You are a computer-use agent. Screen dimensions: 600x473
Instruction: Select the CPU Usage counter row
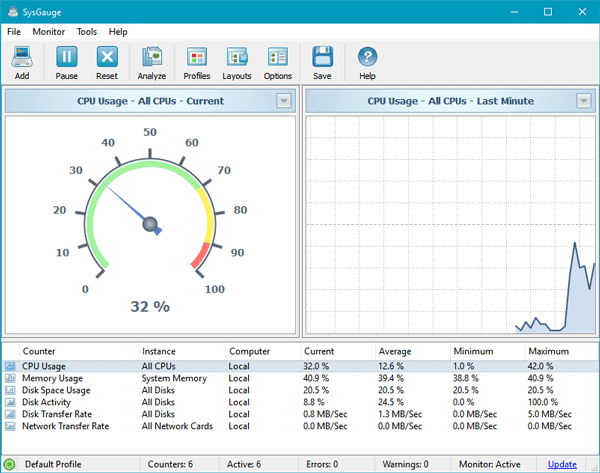[x=300, y=366]
